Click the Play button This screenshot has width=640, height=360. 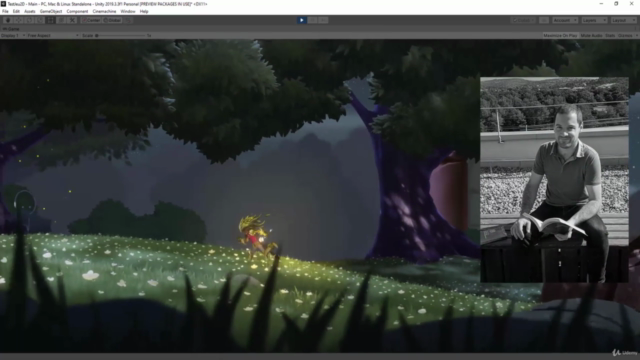pyautogui.click(x=302, y=20)
